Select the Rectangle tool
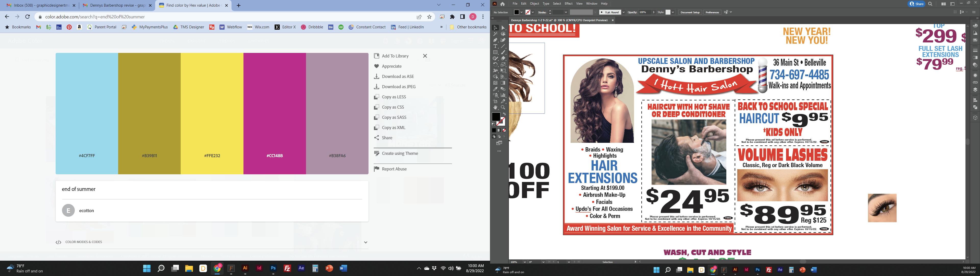980x276 pixels. pos(495,52)
